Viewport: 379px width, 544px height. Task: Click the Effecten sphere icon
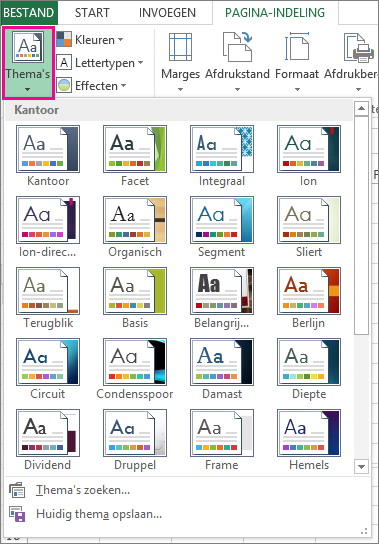[64, 85]
